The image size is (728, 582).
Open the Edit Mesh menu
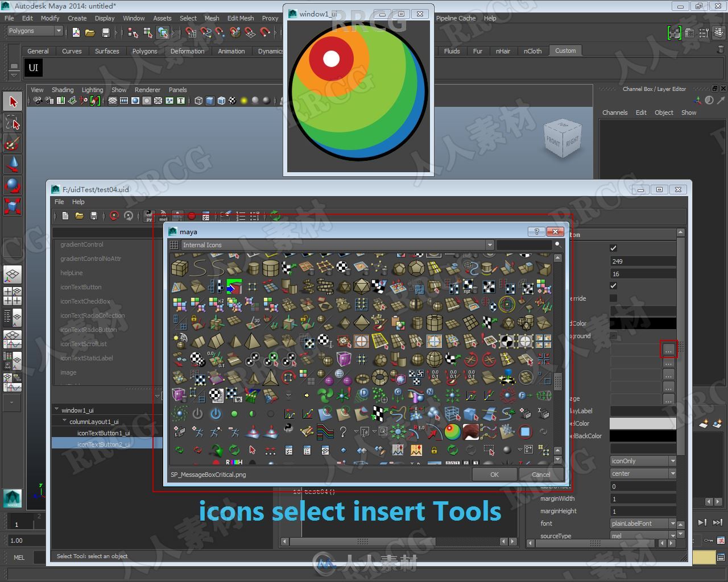(x=241, y=18)
